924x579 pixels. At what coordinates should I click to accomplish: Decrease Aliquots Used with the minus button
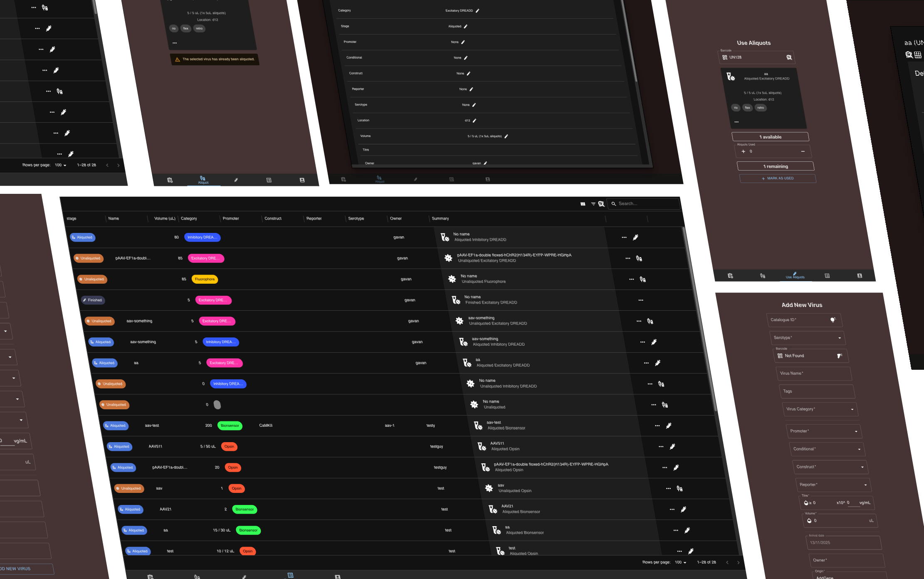(803, 151)
